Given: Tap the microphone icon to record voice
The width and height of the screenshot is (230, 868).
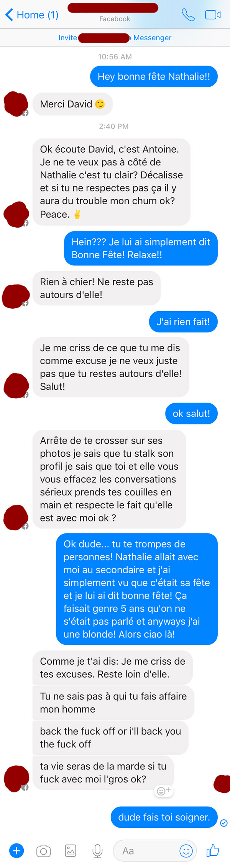Looking at the screenshot, I should (x=97, y=851).
